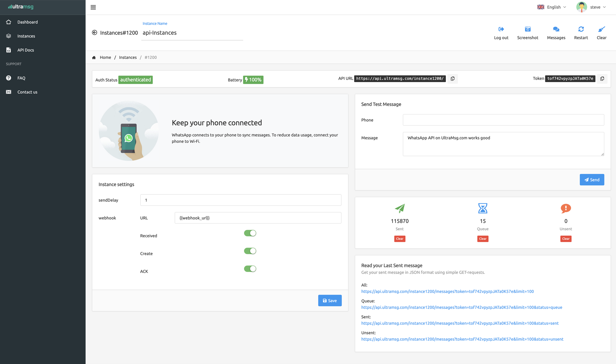Go back using the arrow beside Instances#1200
Image resolution: width=616 pixels, height=364 pixels.
[x=94, y=32]
